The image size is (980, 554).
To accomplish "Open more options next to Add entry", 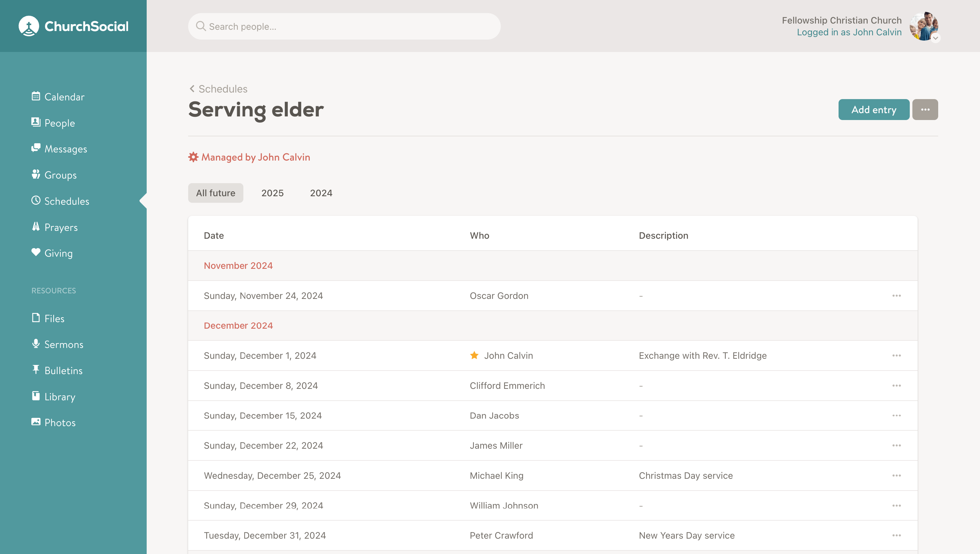I will (x=925, y=110).
